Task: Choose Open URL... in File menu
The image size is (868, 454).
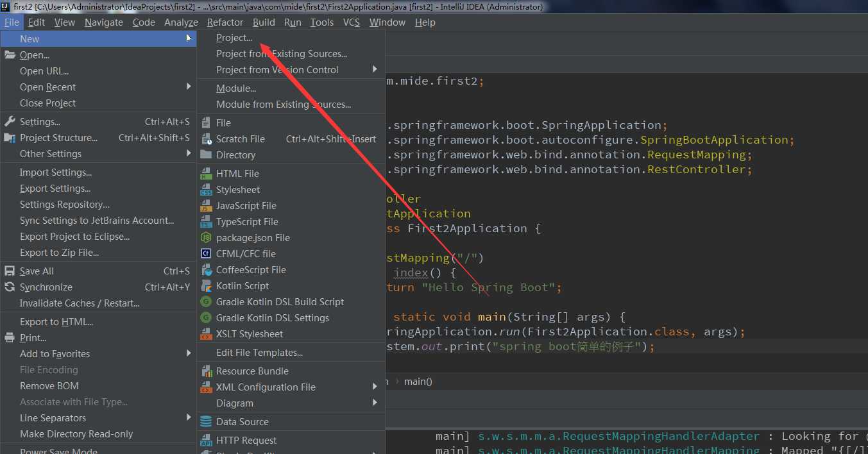Action: [x=98, y=71]
